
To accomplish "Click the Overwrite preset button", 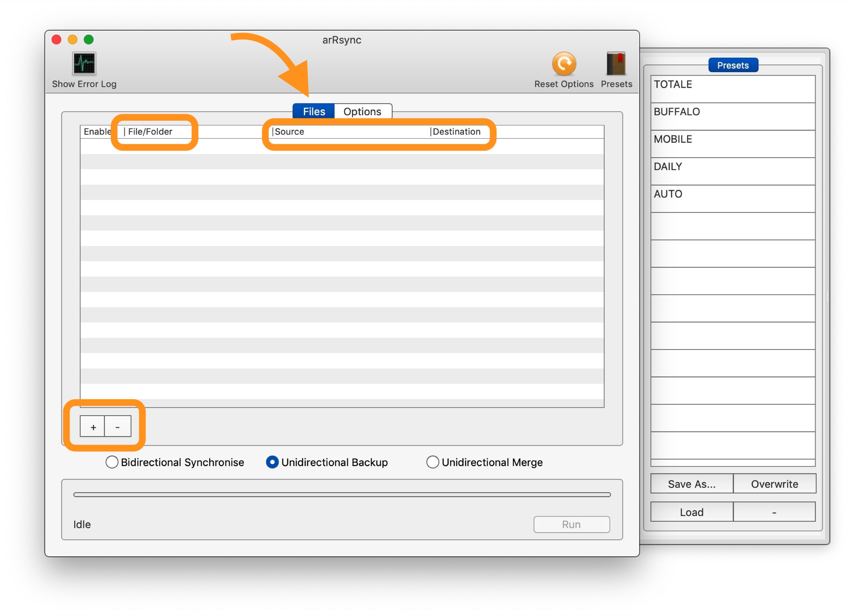I will (x=775, y=484).
